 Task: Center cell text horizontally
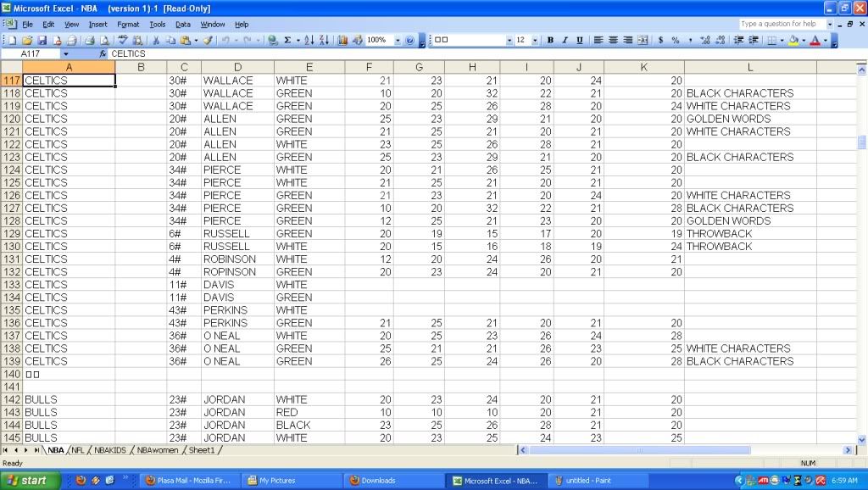tap(614, 40)
